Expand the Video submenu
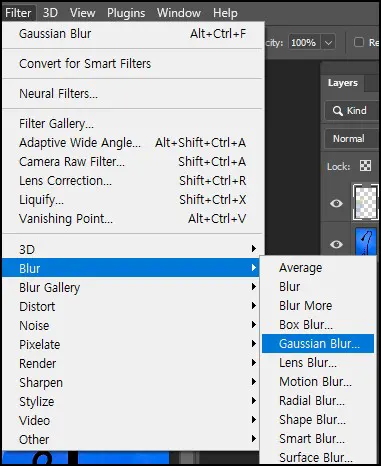The image size is (381, 466). point(131,420)
